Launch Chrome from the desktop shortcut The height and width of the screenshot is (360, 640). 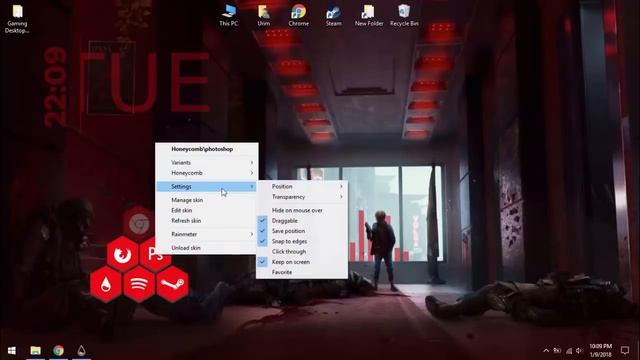pyautogui.click(x=298, y=16)
